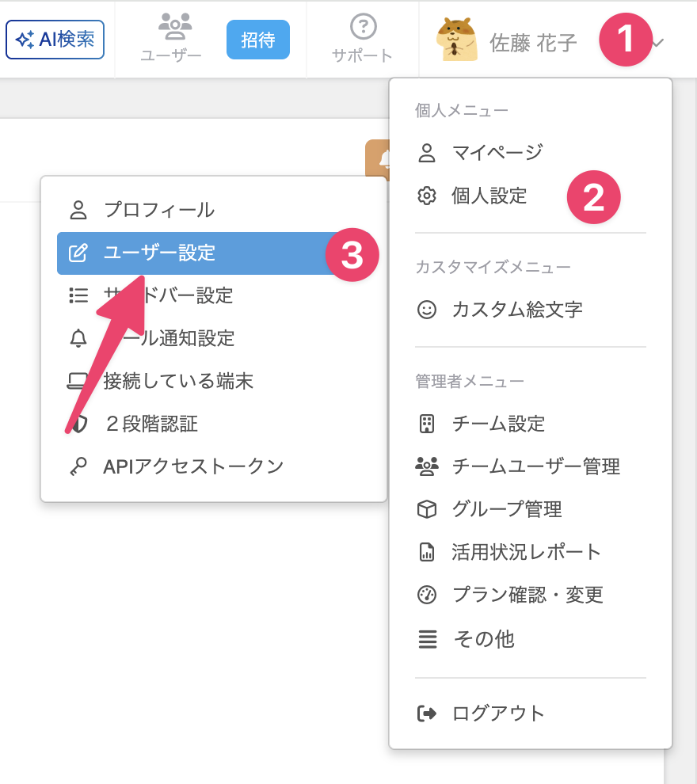Click the blue 招待 button
Screen dimensions: 697x784
pos(258,40)
